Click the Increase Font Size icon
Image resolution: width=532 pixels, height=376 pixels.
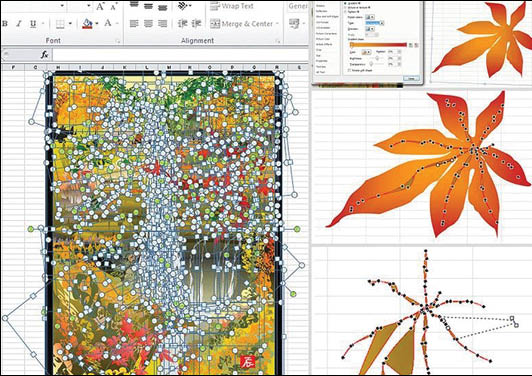(100, 6)
